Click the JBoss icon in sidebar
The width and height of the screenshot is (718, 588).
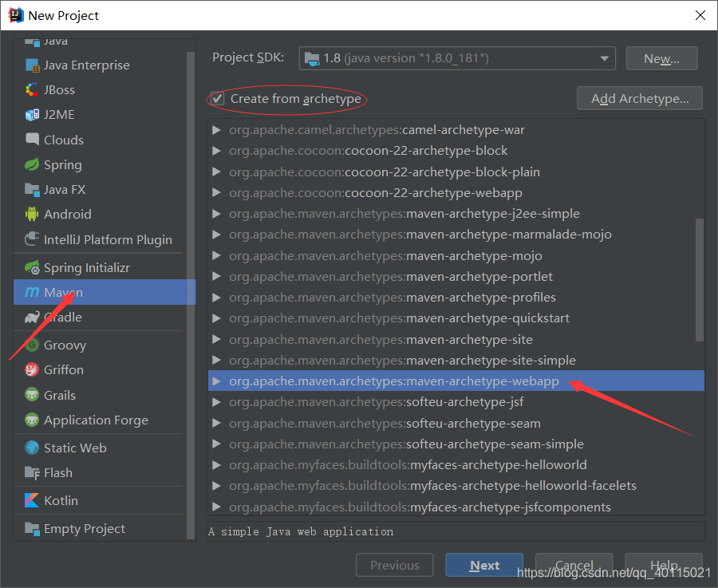tap(32, 90)
